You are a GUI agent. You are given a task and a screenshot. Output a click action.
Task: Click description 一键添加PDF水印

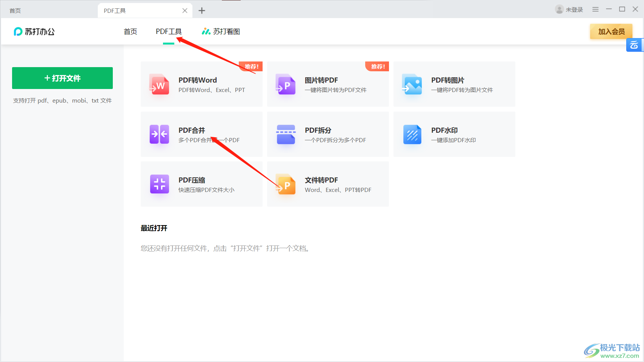453,140
